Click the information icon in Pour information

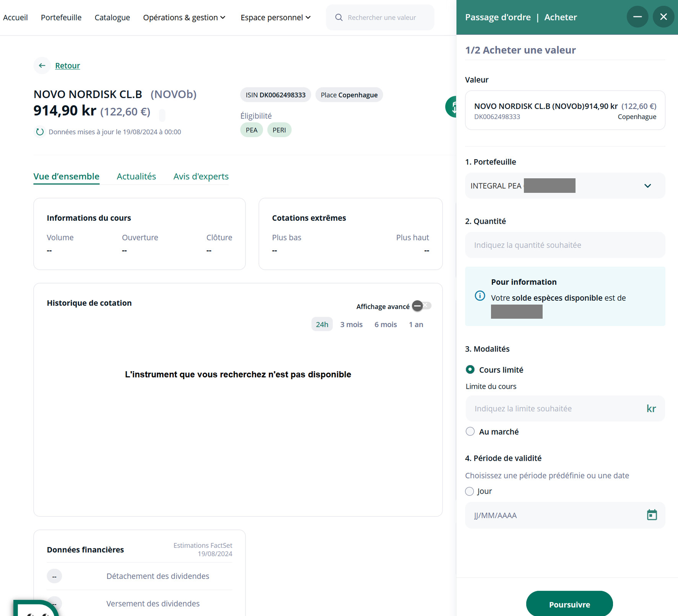[480, 296]
